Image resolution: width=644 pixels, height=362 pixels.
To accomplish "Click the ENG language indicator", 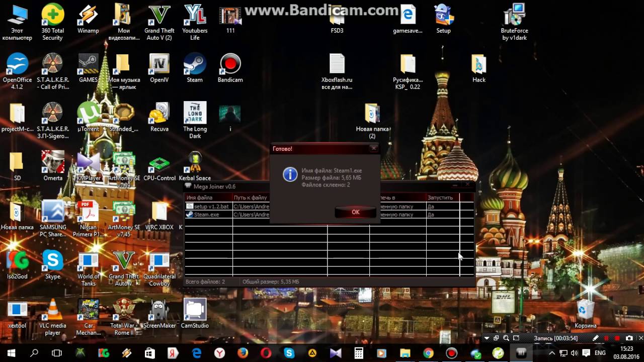I will pyautogui.click(x=600, y=353).
